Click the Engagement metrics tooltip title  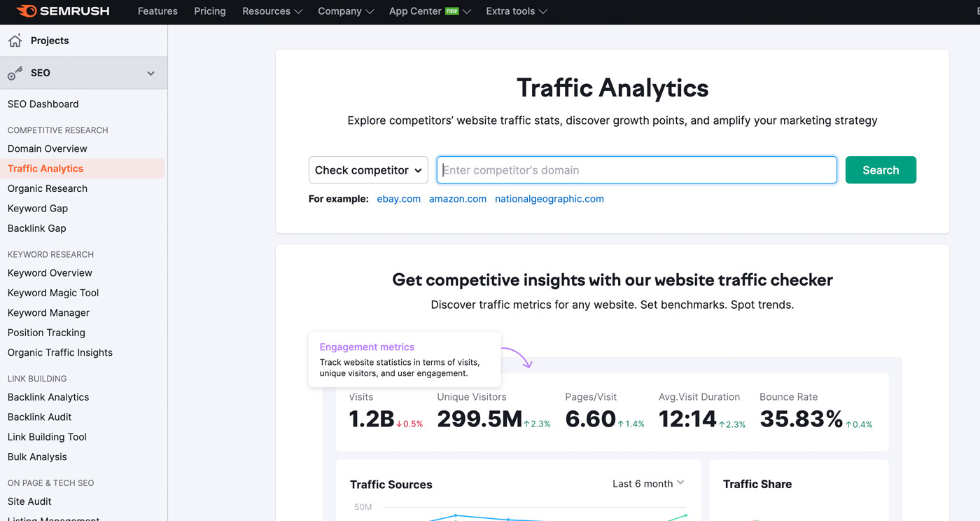(367, 347)
